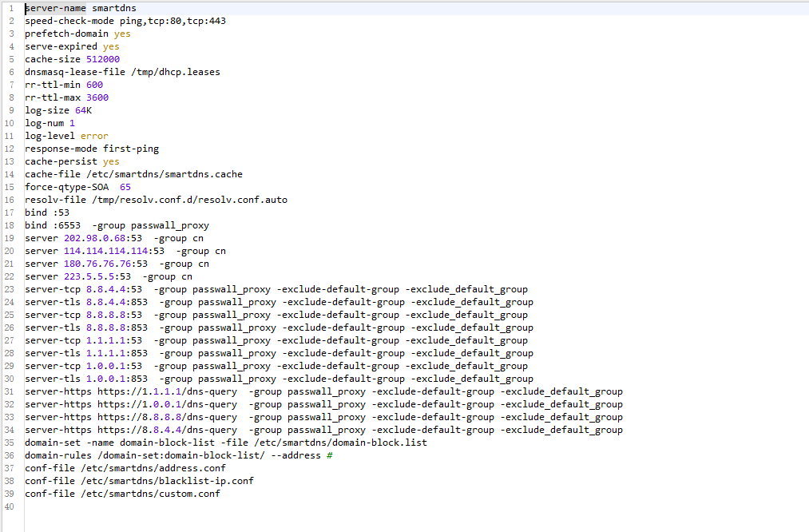Click 'domain-rules /domain-set:domain-block-list/' line
The image size is (809, 532).
179,455
